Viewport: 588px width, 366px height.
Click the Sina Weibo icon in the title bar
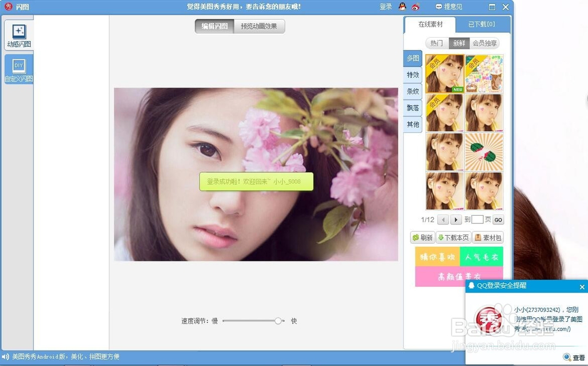(415, 6)
